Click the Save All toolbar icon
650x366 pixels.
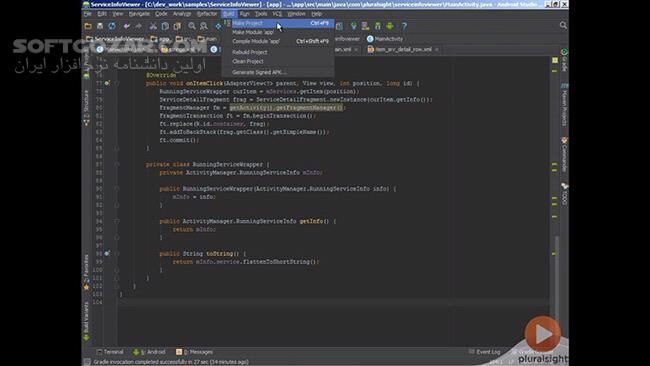point(100,26)
